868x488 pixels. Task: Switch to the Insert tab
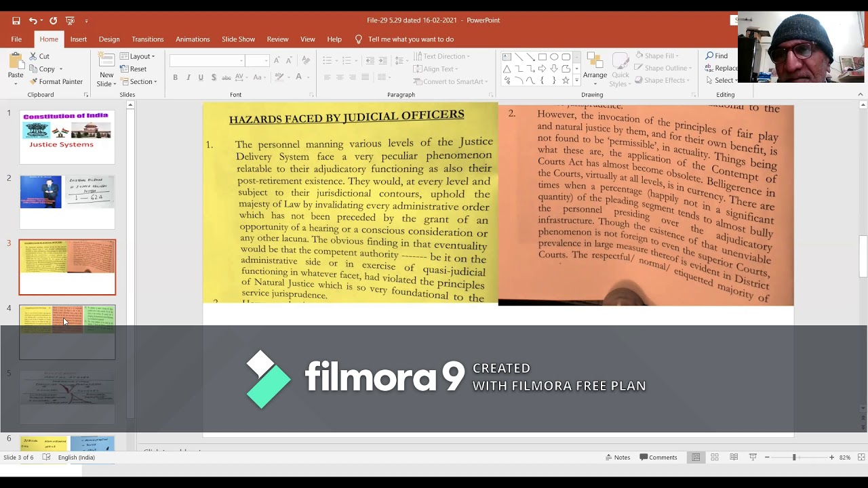pyautogui.click(x=79, y=39)
